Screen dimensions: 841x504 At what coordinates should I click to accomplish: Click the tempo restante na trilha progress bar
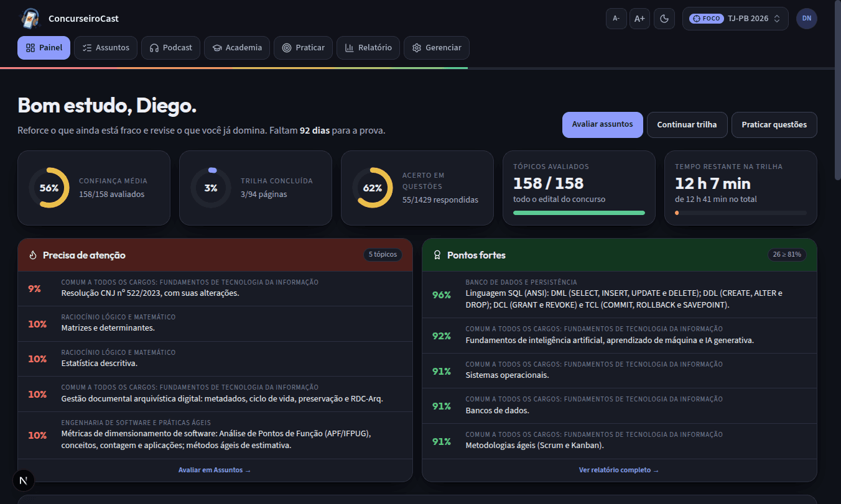click(x=741, y=213)
